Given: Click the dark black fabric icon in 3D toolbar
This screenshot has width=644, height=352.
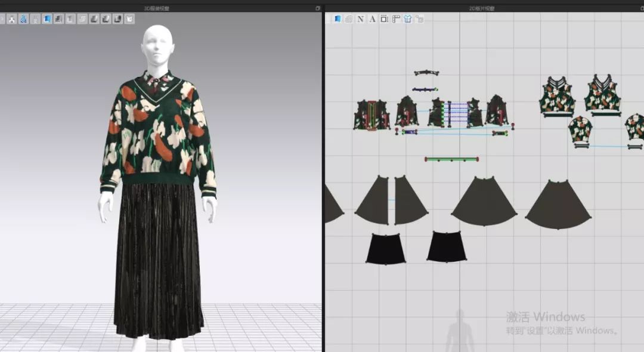Looking at the screenshot, I should click(118, 19).
